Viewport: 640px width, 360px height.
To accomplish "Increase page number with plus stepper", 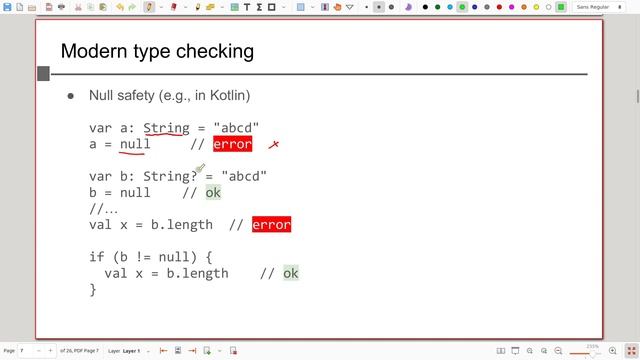I will tap(50, 351).
